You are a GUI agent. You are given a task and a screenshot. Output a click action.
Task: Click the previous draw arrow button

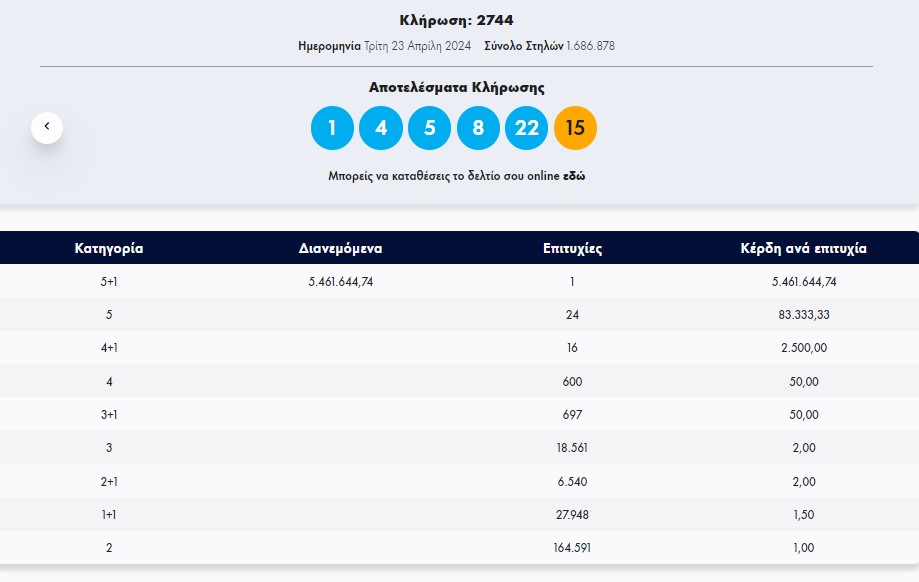pyautogui.click(x=46, y=127)
